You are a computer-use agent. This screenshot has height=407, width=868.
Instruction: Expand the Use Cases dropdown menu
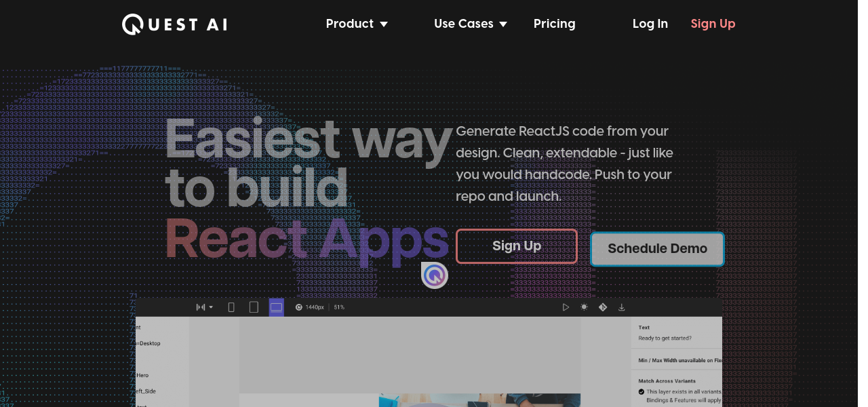[471, 24]
